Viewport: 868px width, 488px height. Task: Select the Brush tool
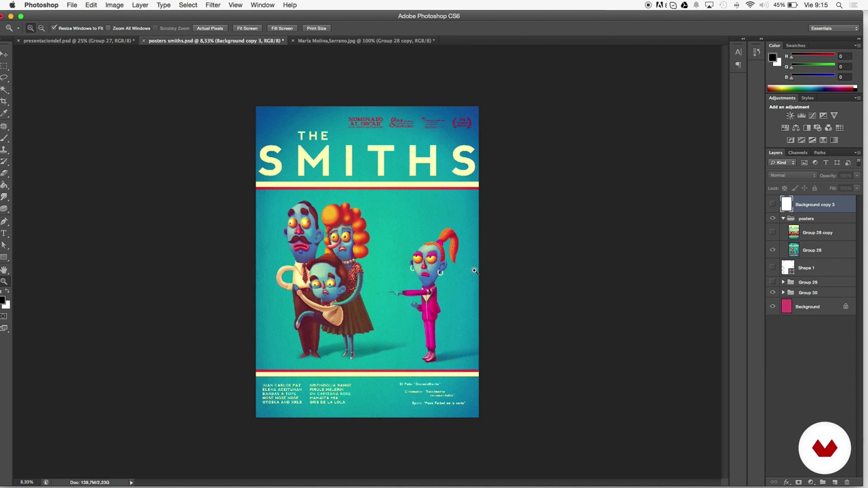[4, 139]
